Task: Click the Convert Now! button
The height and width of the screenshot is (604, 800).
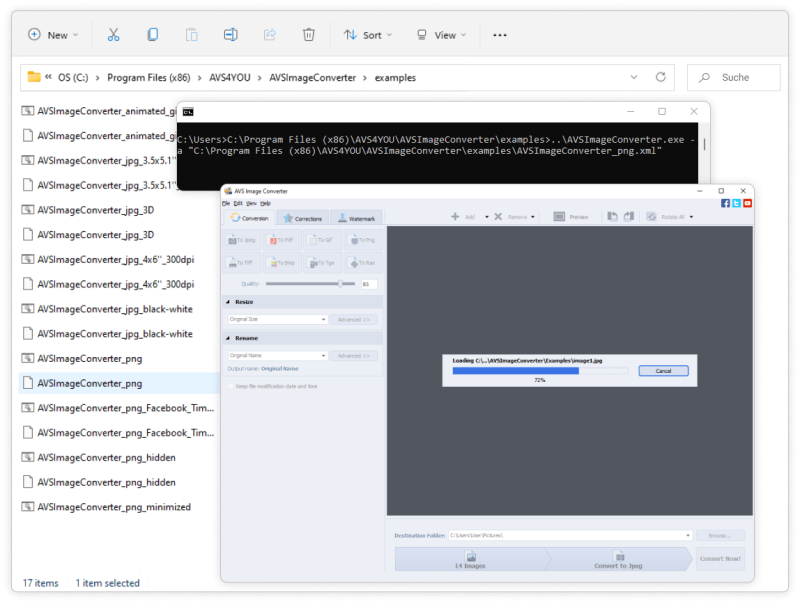Action: [x=720, y=559]
